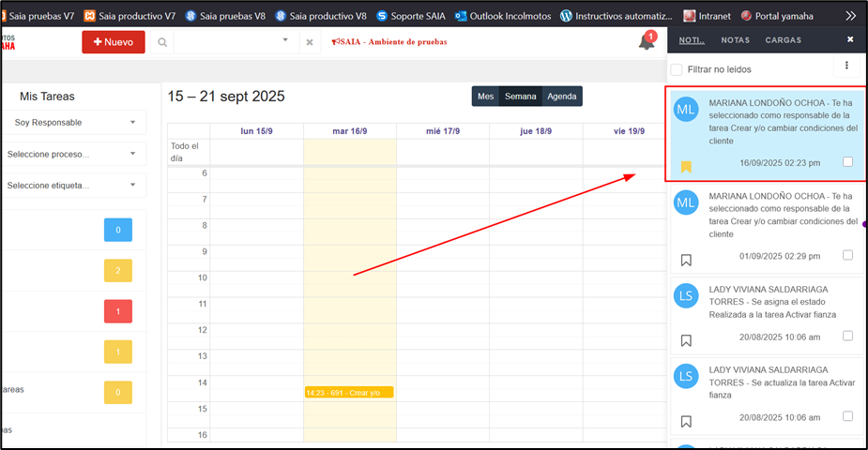Close the notifications side panel

850,40
